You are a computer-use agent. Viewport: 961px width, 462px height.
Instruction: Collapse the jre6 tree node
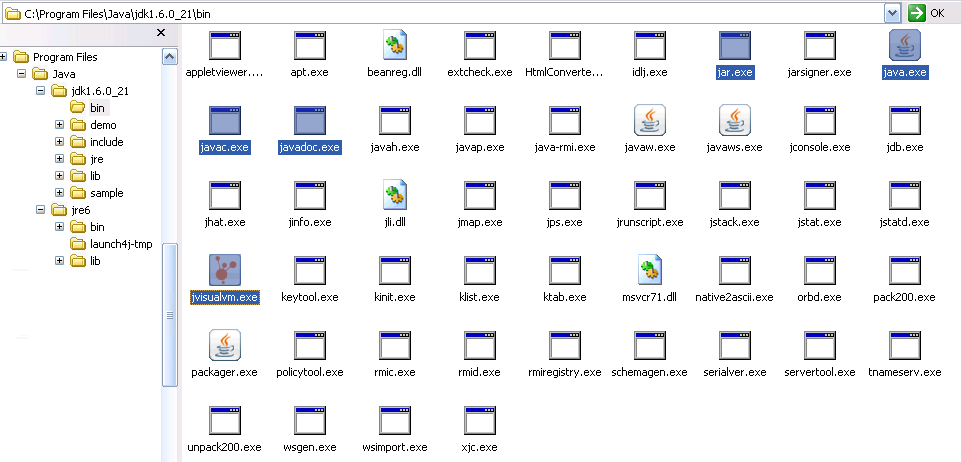tap(40, 210)
